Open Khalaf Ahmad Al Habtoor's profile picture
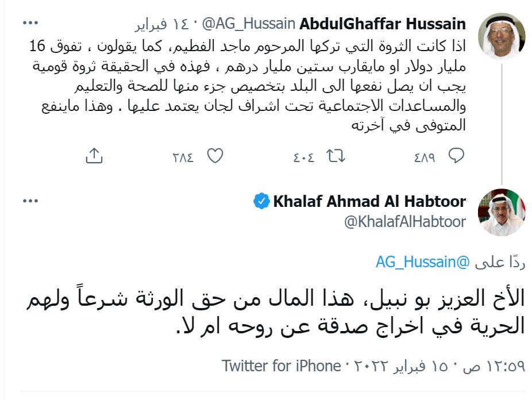532x400 pixels. pos(502,212)
